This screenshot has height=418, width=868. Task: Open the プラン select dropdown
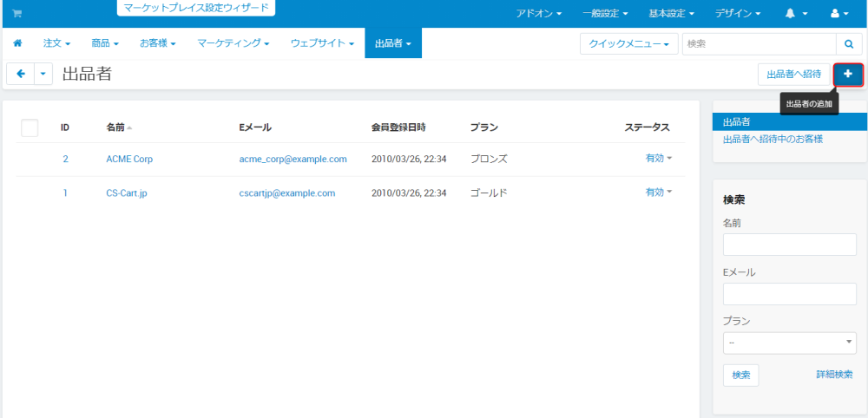click(x=789, y=343)
